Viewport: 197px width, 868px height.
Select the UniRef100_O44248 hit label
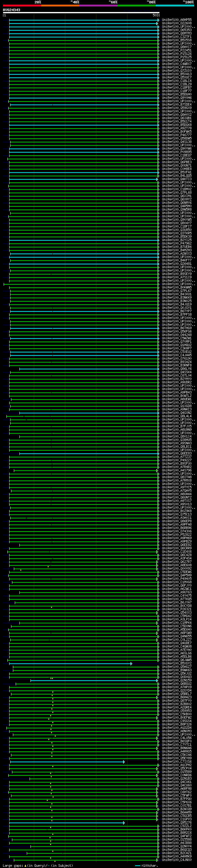[x=177, y=335]
